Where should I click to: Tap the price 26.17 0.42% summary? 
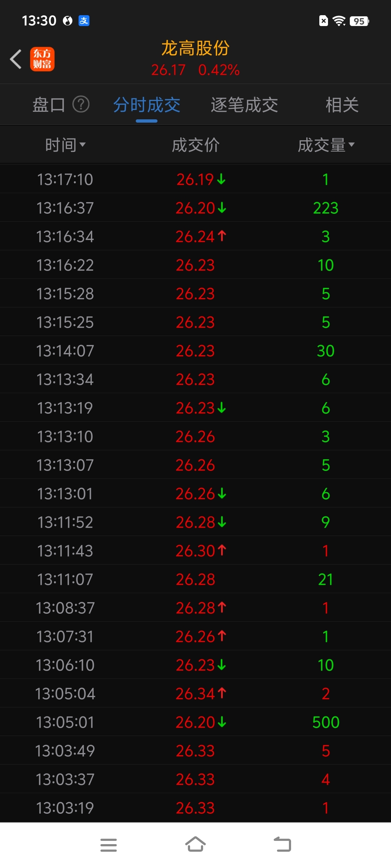pos(195,70)
